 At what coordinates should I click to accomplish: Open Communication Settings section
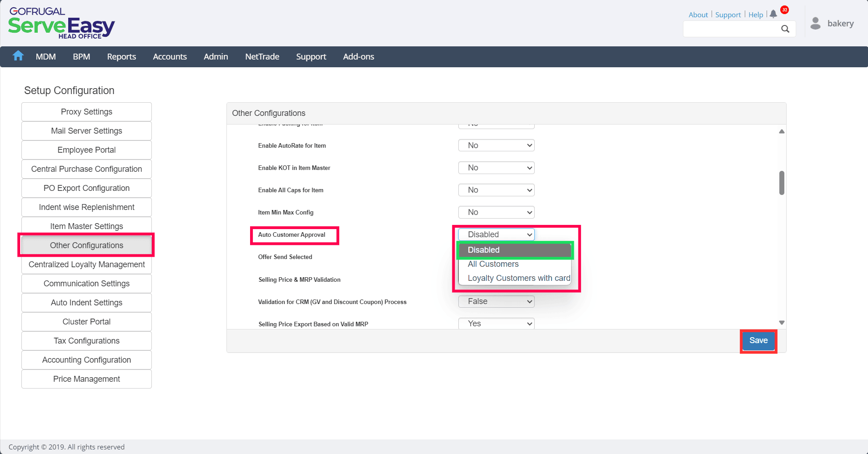[86, 284]
